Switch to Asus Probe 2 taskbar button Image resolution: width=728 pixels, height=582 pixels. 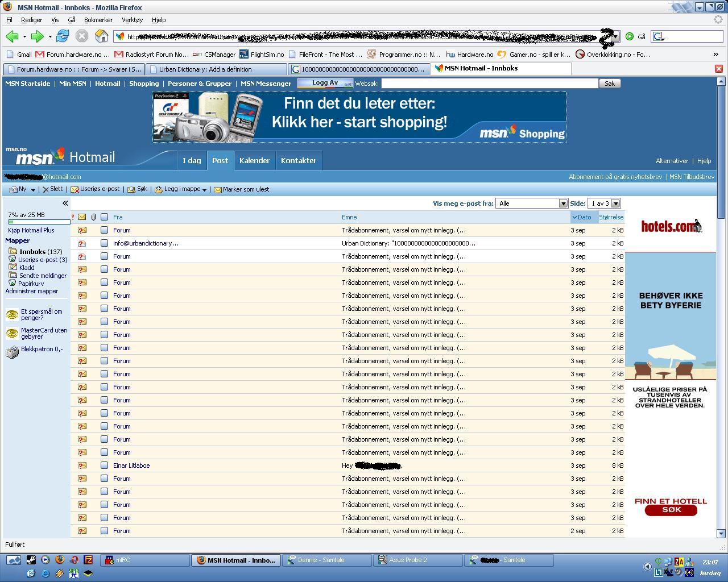pos(418,560)
